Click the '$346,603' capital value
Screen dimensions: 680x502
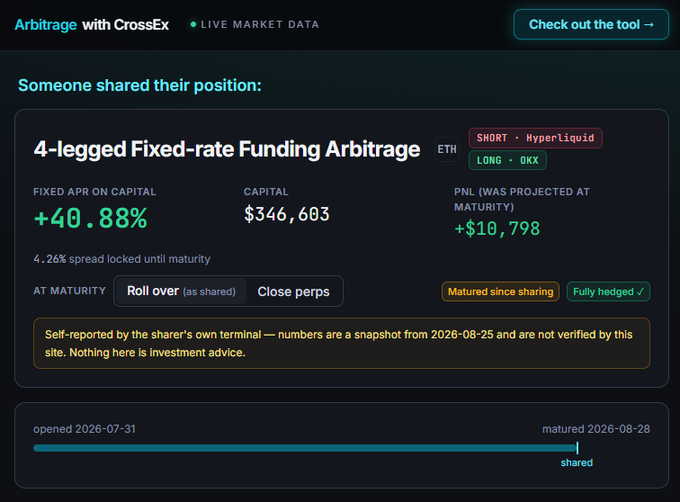(x=287, y=214)
